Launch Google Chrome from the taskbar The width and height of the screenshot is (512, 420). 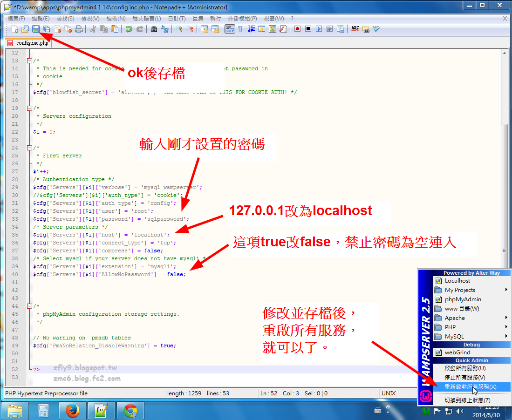[130, 411]
